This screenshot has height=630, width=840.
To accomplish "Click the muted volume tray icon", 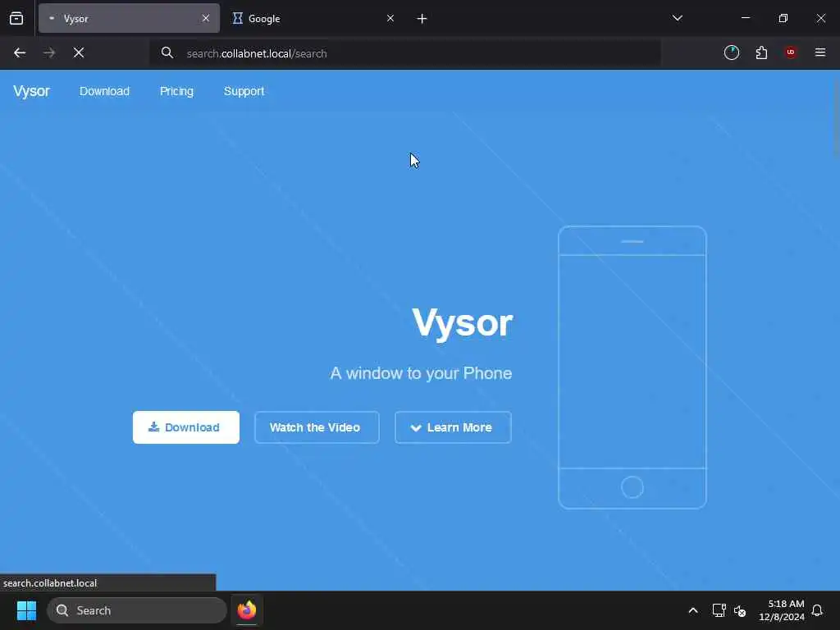I will 740,610.
